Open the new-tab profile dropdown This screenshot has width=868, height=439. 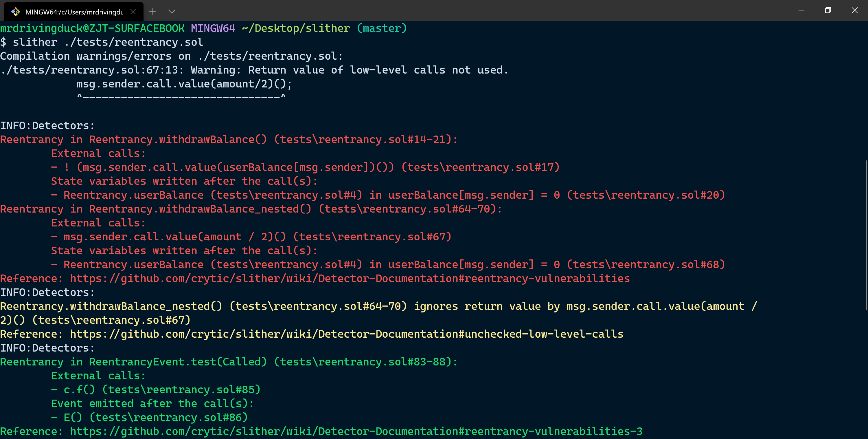point(172,12)
